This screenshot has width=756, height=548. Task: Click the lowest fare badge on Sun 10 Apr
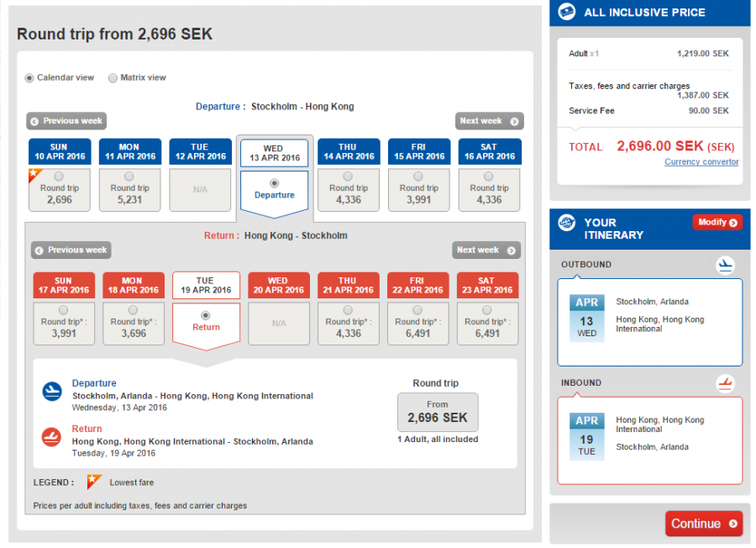click(x=34, y=174)
